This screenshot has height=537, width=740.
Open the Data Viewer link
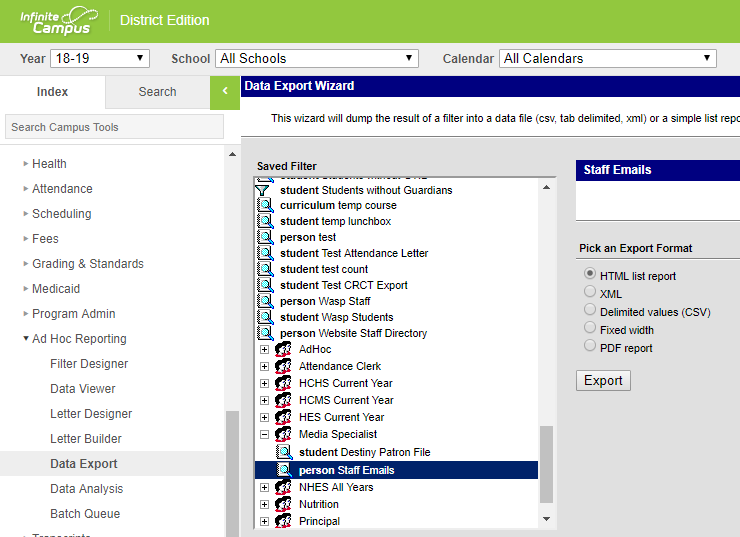(x=83, y=389)
